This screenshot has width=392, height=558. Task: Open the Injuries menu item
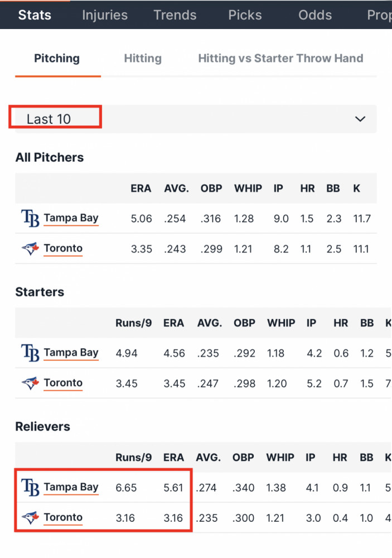click(x=105, y=15)
